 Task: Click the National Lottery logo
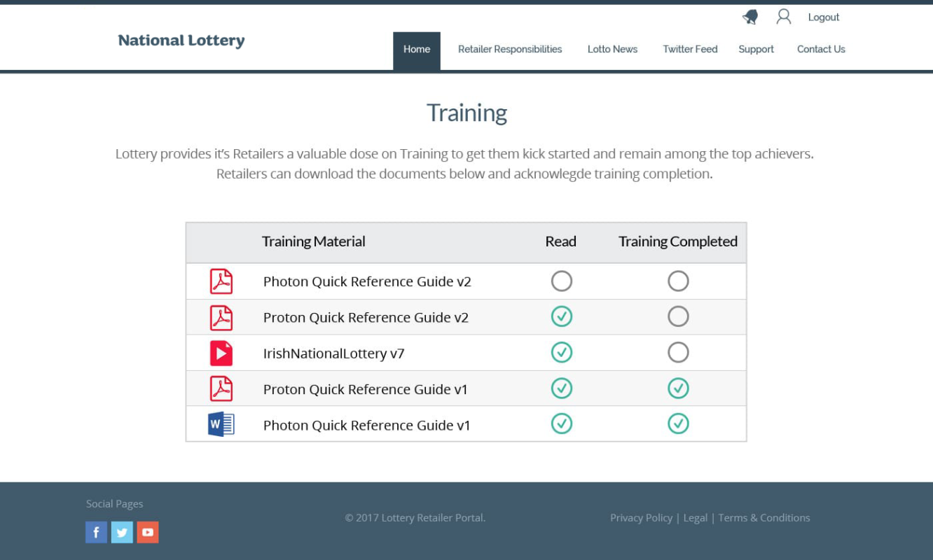coord(181,41)
